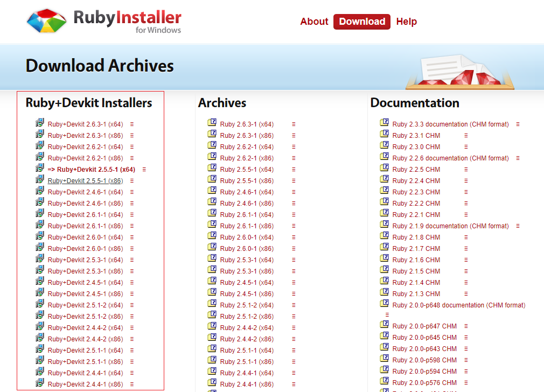Click installer icon beside Ruby+Devkit 2.6.2-1 (x64)

(x=39, y=145)
